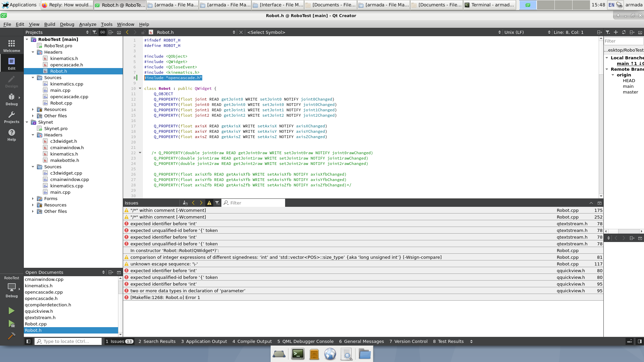Select the master remote branch
The image size is (644, 362).
point(630,92)
